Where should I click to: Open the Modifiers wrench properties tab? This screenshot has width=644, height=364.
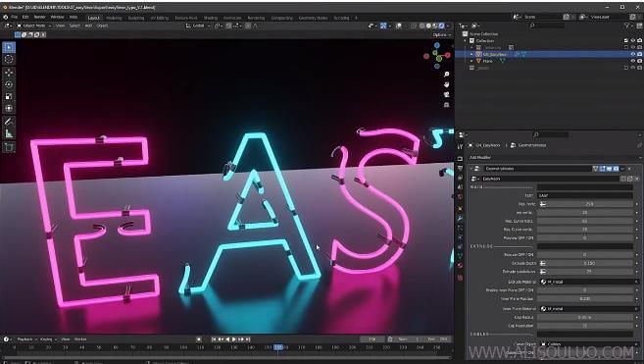(x=461, y=219)
